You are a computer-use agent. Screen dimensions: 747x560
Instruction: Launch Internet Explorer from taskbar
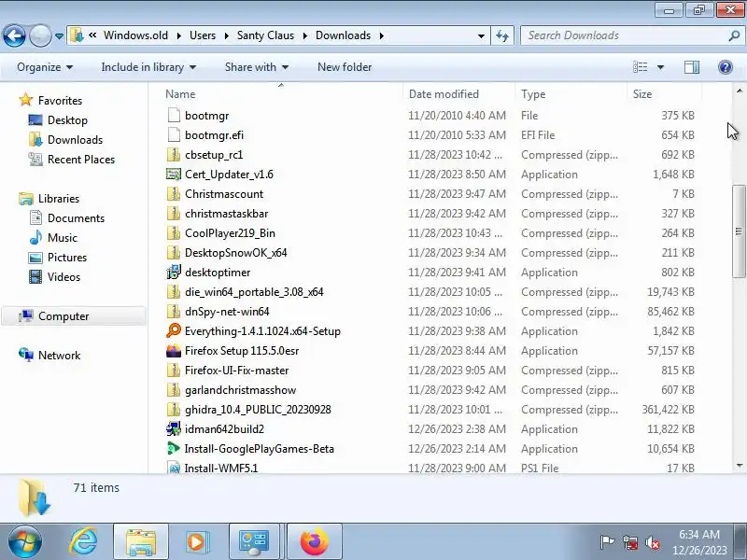[83, 541]
